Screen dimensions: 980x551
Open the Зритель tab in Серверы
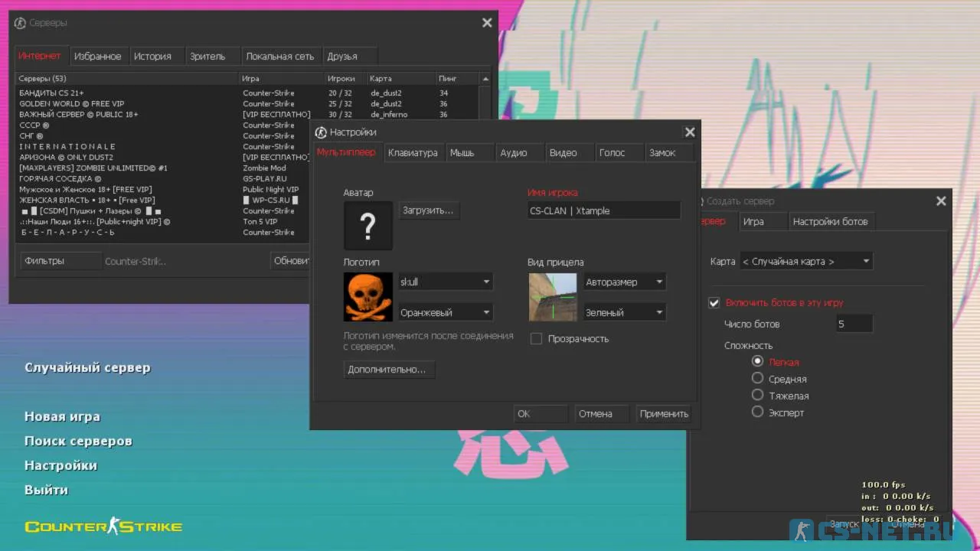point(213,56)
